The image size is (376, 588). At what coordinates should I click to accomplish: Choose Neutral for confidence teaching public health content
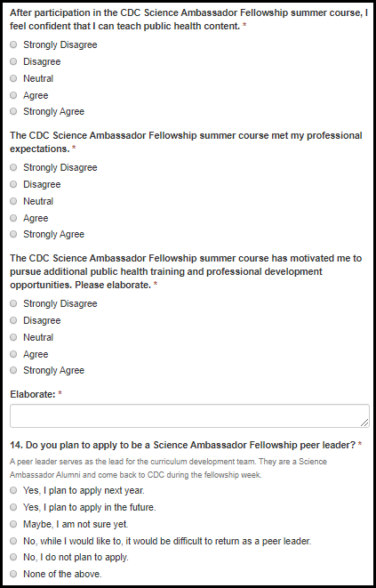pos(13,78)
